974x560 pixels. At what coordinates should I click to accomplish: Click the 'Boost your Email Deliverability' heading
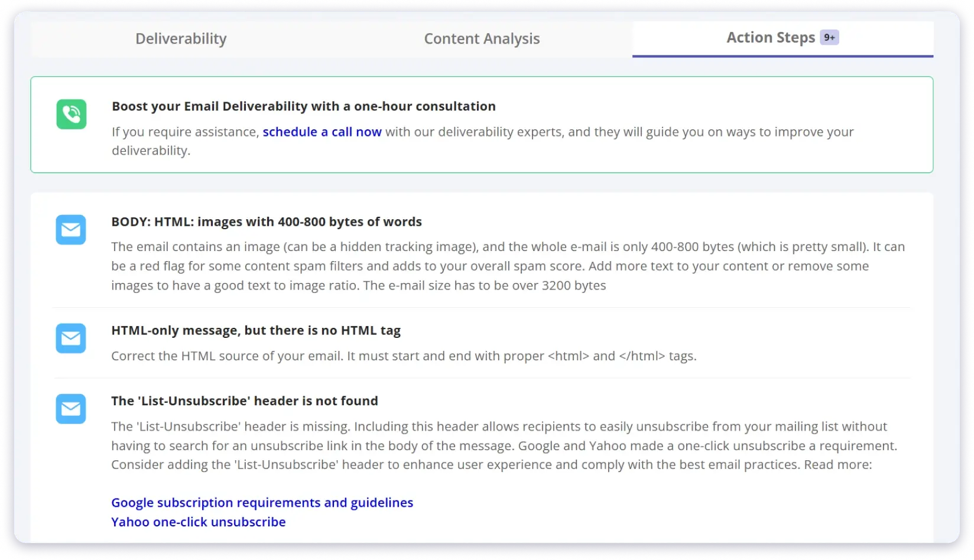pyautogui.click(x=303, y=106)
